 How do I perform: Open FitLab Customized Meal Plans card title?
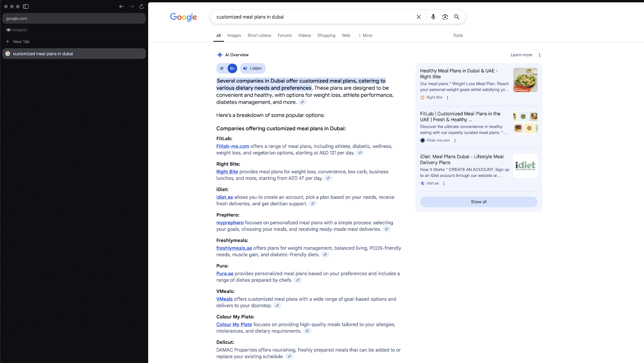click(460, 117)
